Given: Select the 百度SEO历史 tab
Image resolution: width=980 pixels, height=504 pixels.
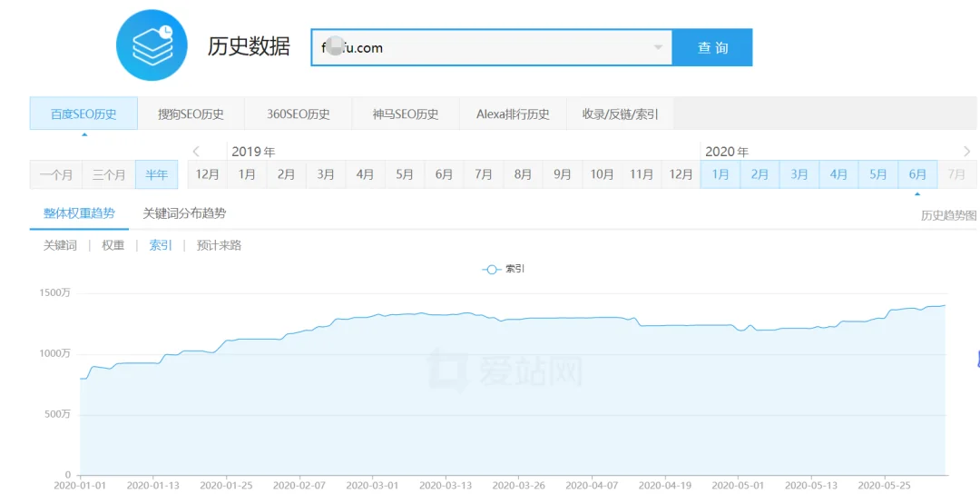Looking at the screenshot, I should (x=83, y=114).
